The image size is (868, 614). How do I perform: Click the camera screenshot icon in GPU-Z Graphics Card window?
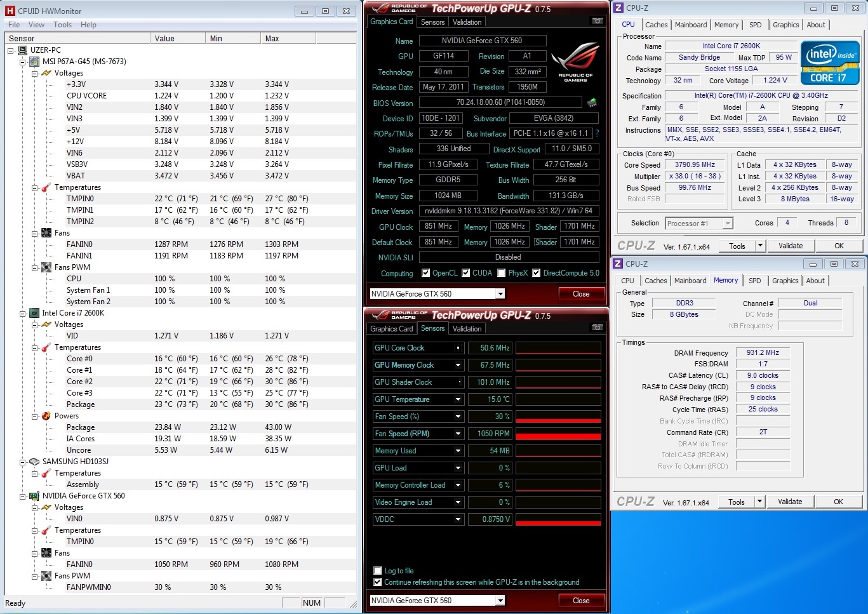[597, 21]
